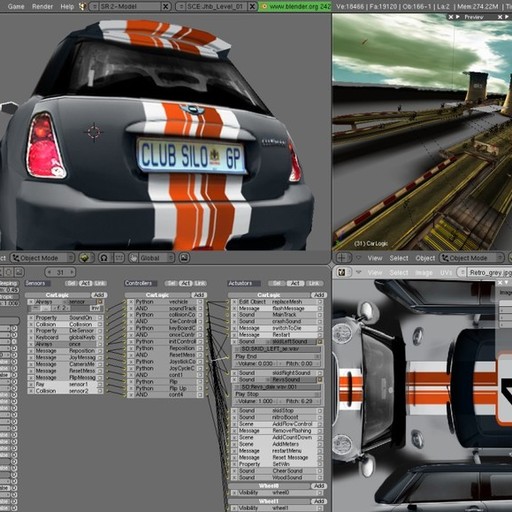Toggle Sel button for Sensors
Screen dimensions: 512x512
click(x=71, y=283)
